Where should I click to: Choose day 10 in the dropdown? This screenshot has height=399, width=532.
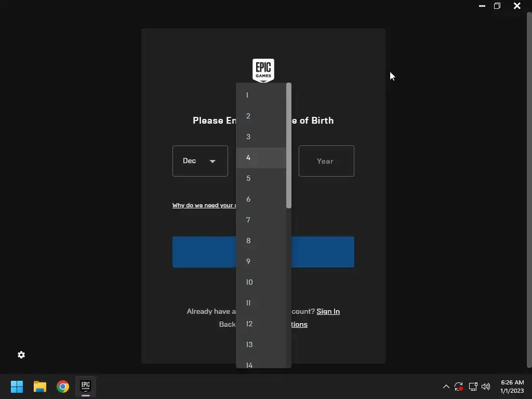[x=261, y=282]
